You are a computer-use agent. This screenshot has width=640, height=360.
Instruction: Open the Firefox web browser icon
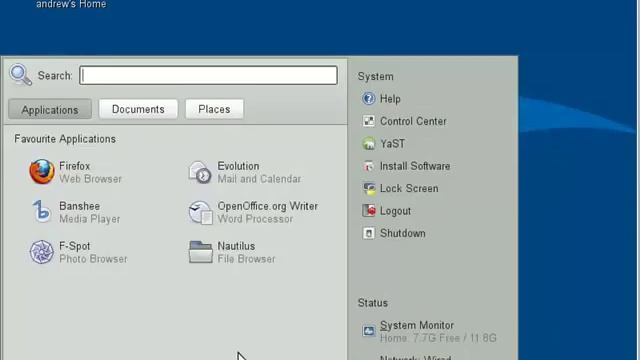(x=42, y=172)
